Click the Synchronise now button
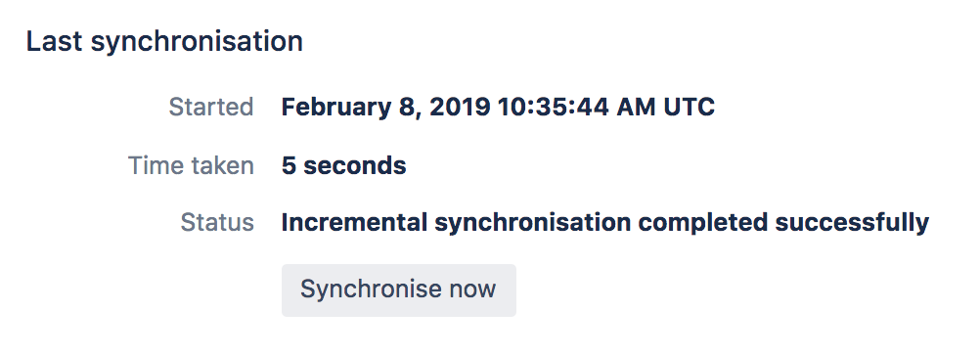The image size is (980, 356). 399,289
